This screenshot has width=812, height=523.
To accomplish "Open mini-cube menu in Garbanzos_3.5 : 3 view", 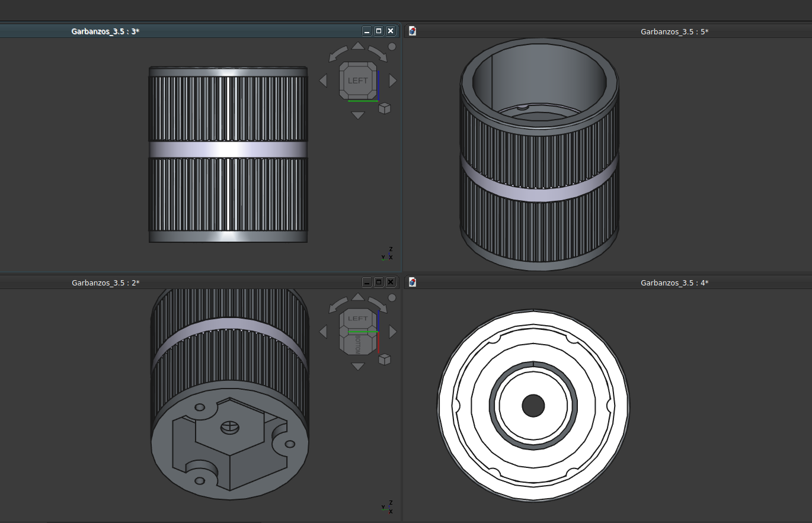I will [385, 108].
